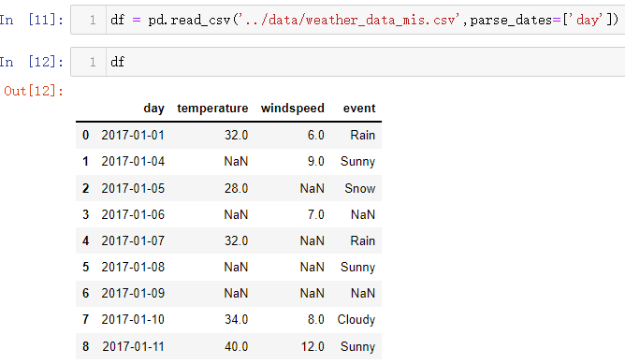Select date cell 2017-01-06
The image size is (625, 364).
(133, 214)
